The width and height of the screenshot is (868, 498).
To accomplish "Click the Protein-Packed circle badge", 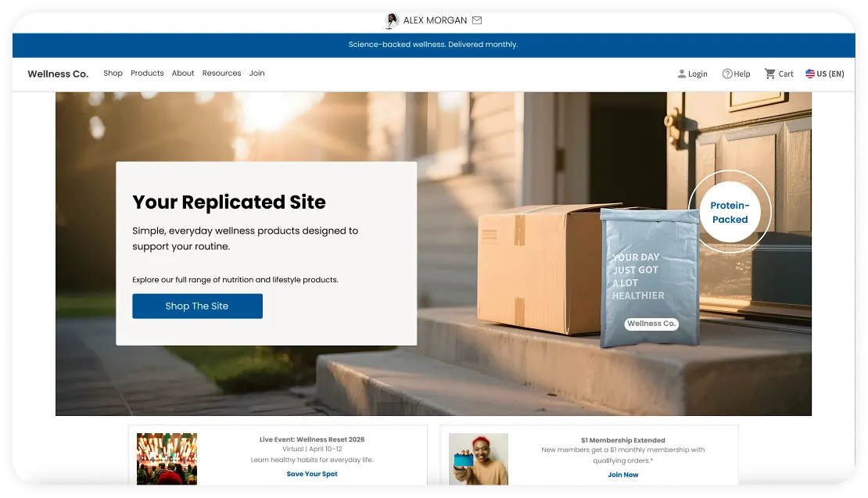I will (x=730, y=213).
